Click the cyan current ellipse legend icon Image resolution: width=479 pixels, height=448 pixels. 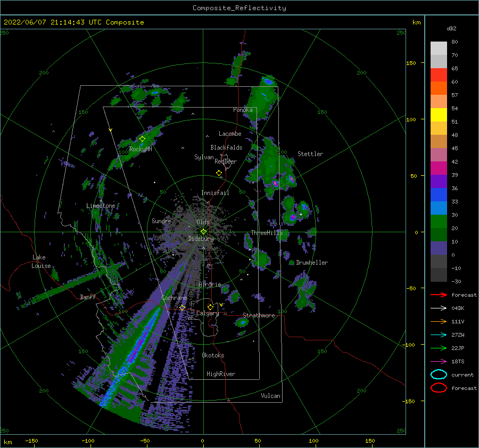pyautogui.click(x=439, y=374)
